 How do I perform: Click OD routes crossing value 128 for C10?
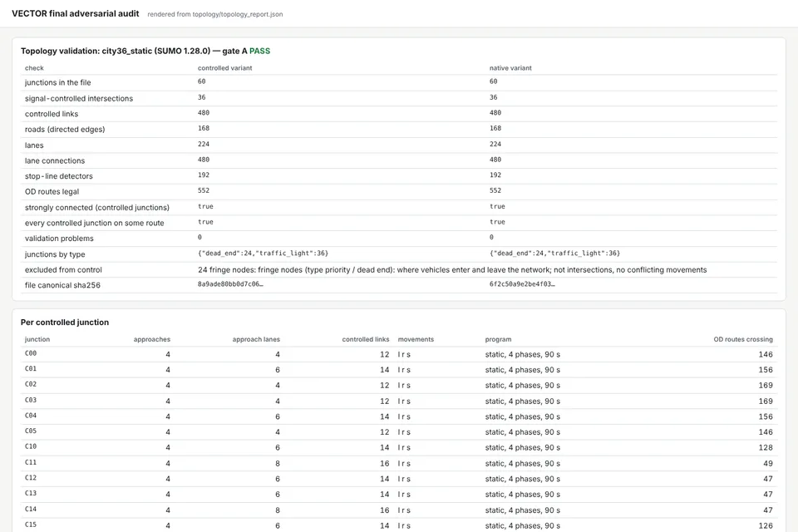(766, 447)
